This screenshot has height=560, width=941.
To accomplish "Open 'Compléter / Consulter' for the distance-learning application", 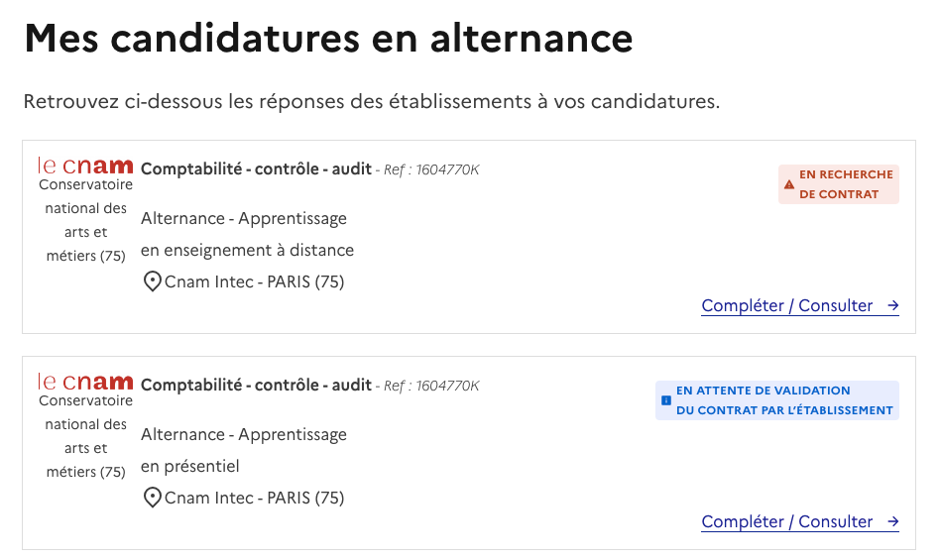I will 787,305.
